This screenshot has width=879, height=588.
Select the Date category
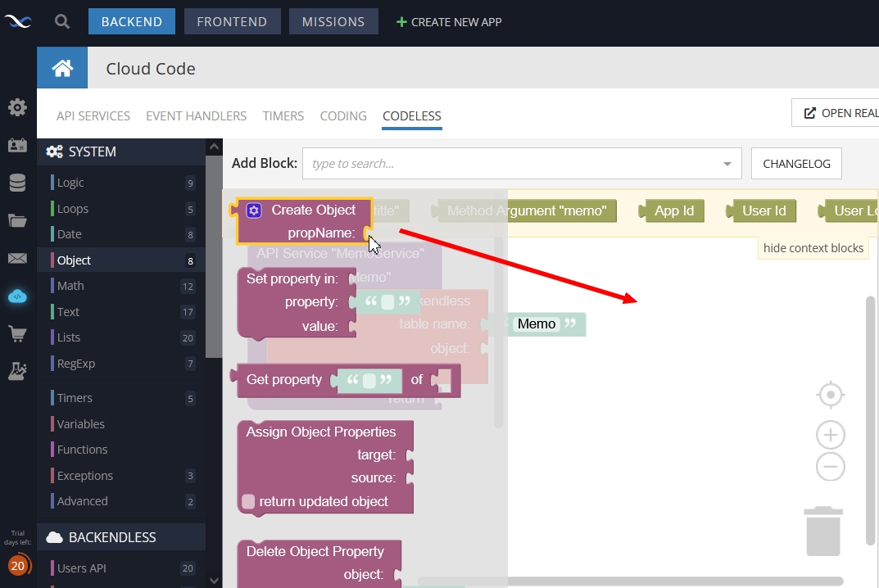click(x=121, y=234)
